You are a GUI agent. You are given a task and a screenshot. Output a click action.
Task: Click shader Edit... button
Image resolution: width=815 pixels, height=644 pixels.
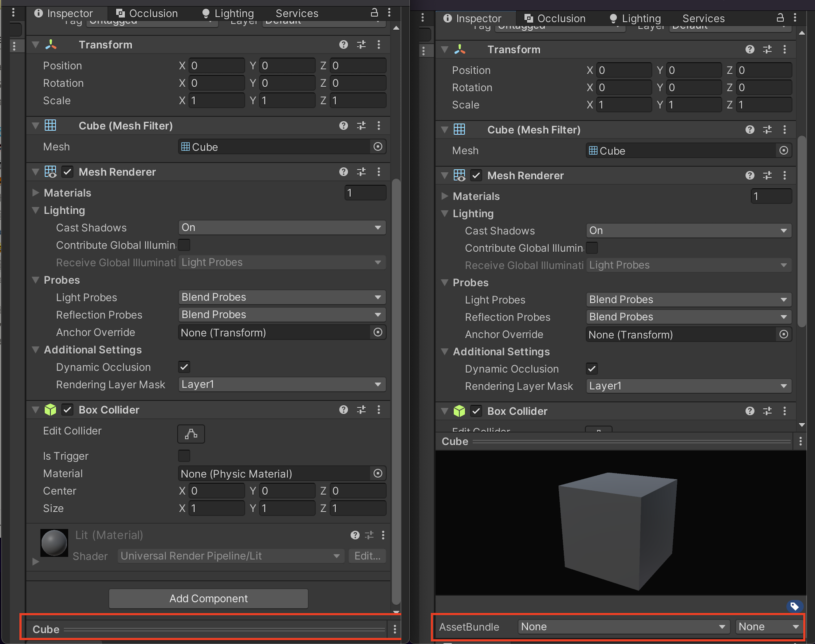[367, 556]
